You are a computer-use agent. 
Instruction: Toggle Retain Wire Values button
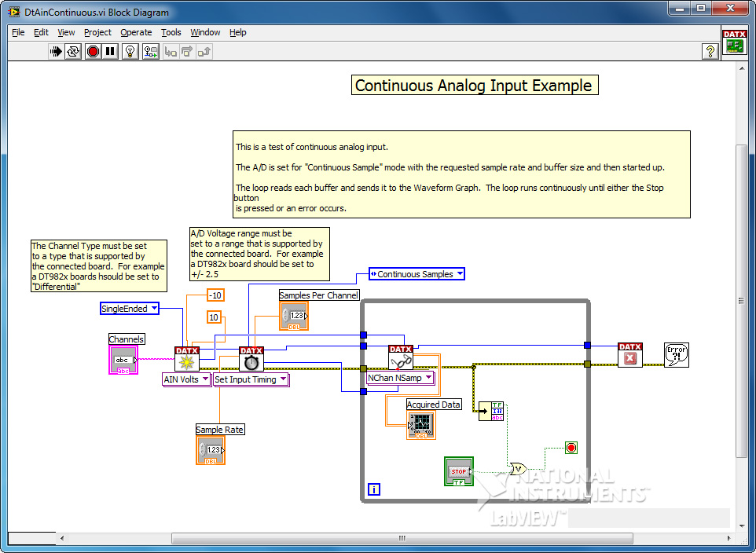click(x=149, y=52)
